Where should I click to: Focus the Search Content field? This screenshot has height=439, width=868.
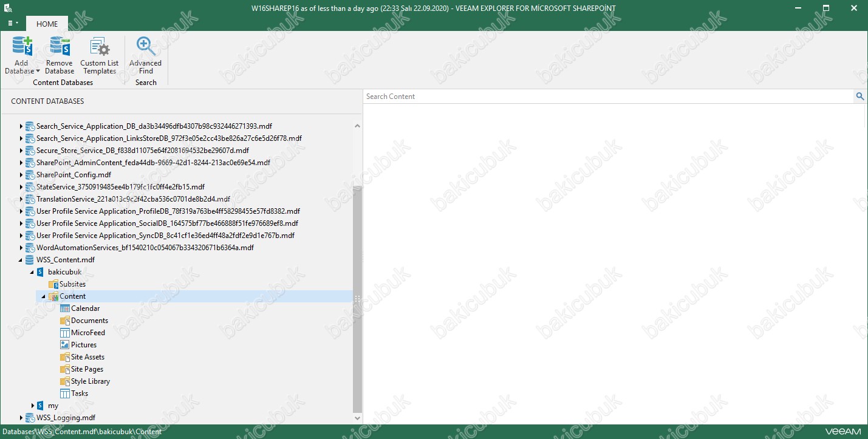[x=609, y=97]
